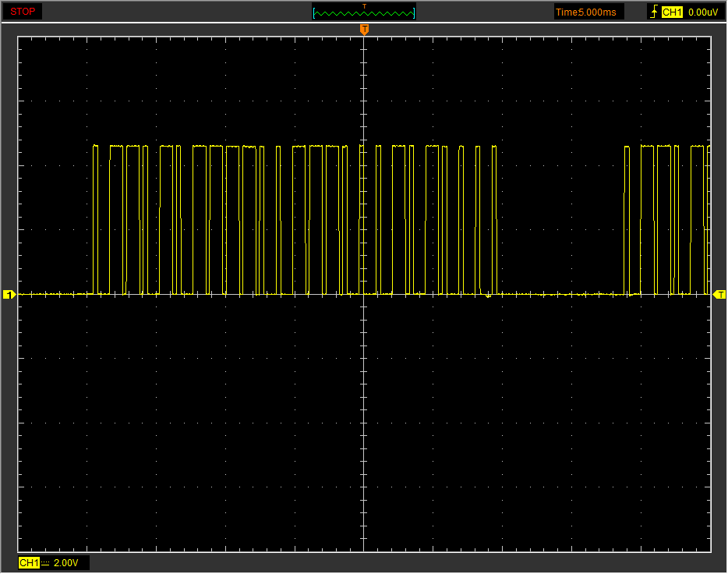
Task: Click the green waveform preview thumbnail
Action: [363, 12]
